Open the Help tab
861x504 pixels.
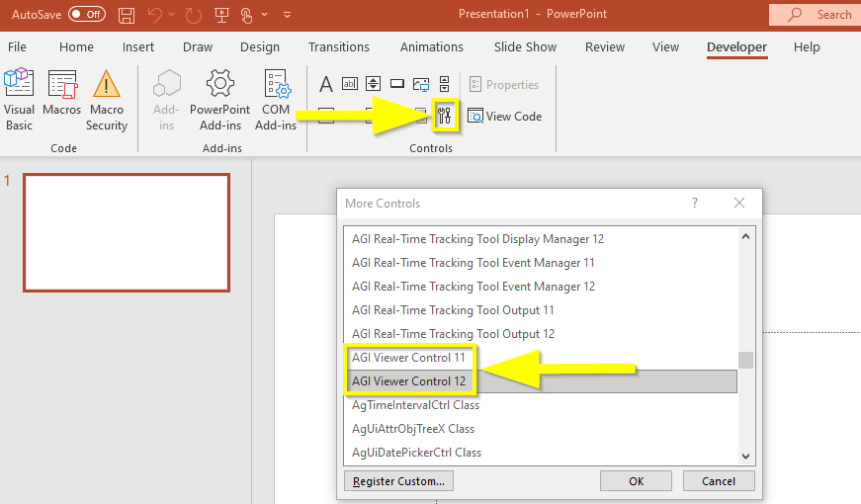[x=806, y=47]
